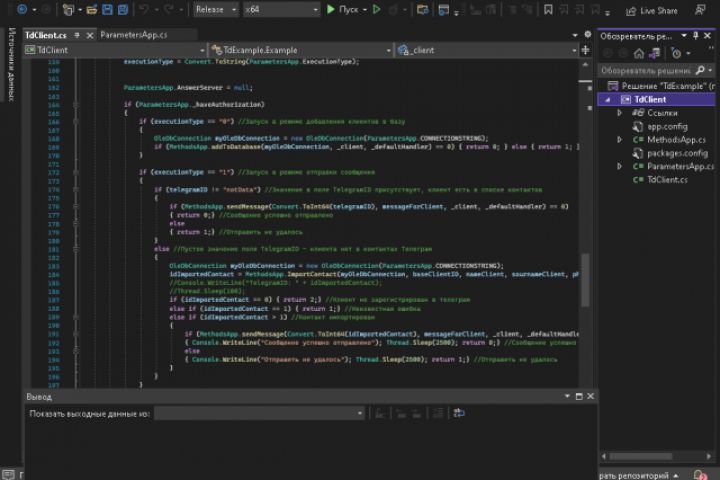This screenshot has height=480, width=720.
Task: Open the _client member dropdown
Action: tap(487, 50)
